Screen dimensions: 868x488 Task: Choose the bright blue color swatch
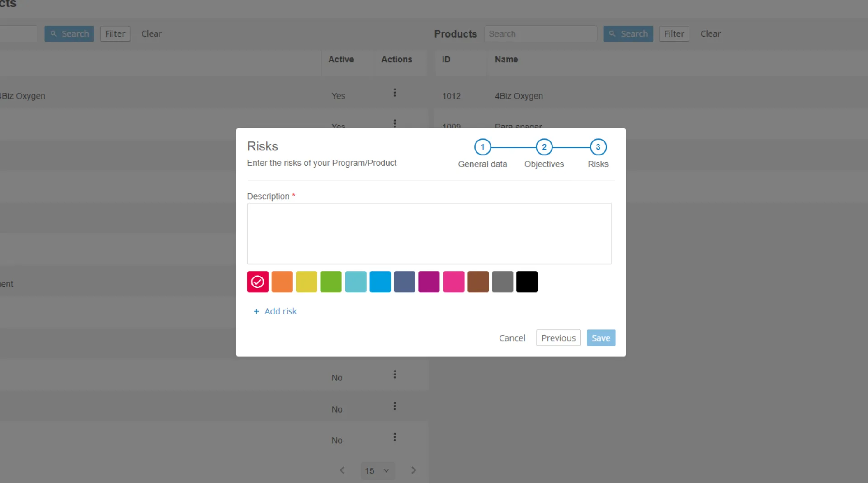click(x=380, y=282)
